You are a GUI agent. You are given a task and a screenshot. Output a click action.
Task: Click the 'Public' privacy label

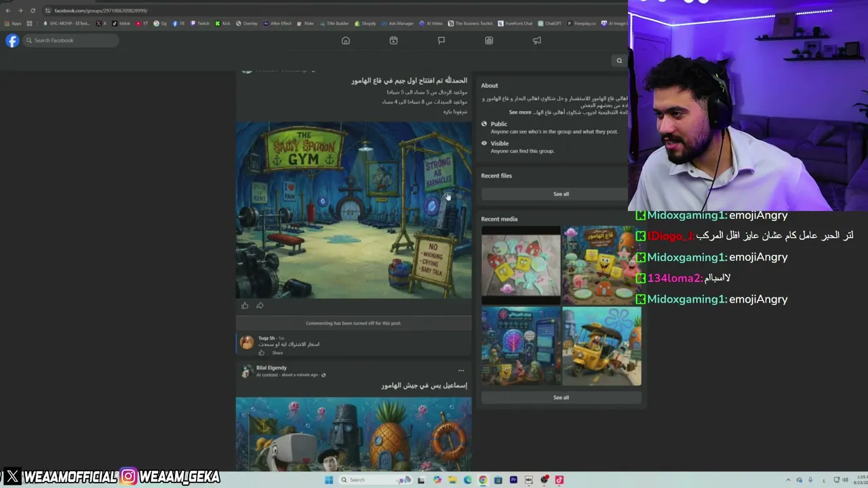pos(499,124)
